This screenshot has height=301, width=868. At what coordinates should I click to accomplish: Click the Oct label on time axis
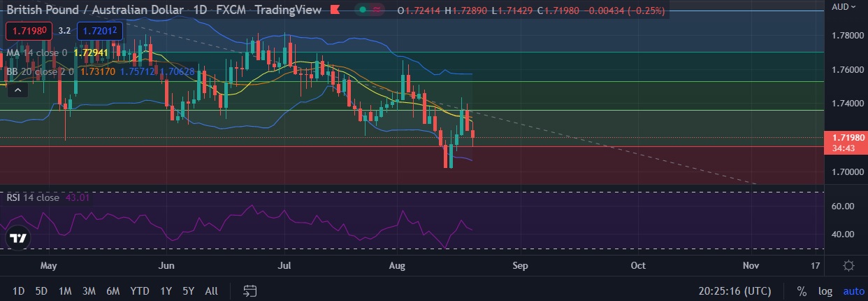[638, 266]
